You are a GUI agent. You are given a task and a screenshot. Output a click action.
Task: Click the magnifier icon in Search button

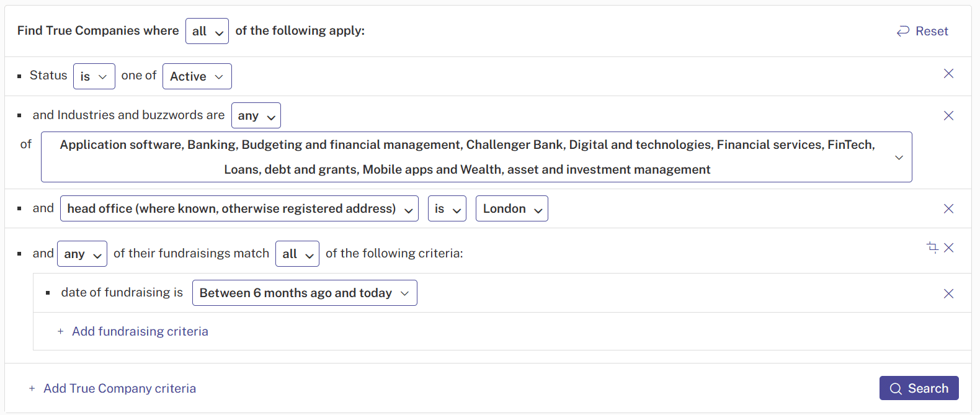(896, 389)
